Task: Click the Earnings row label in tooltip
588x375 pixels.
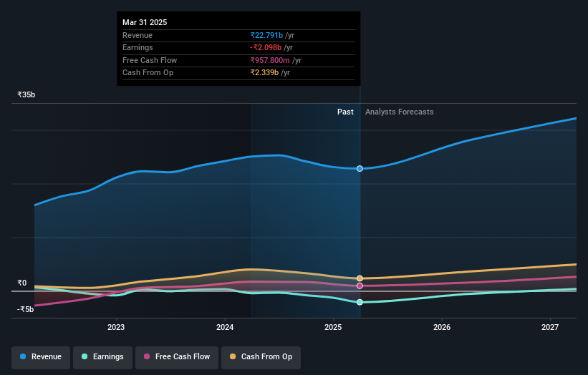Action: (x=138, y=47)
